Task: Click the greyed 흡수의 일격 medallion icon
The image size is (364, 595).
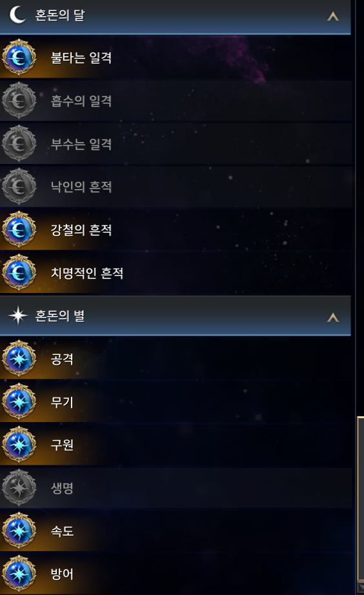Action: tap(19, 101)
